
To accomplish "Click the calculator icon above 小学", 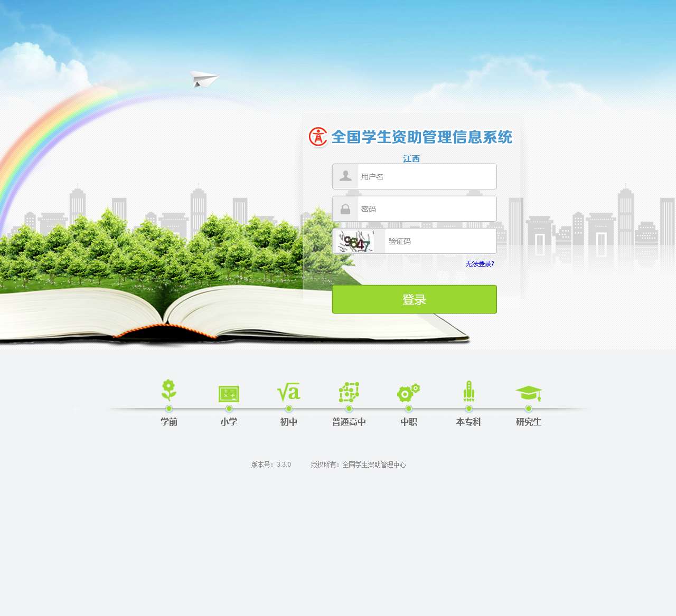I will (x=229, y=393).
